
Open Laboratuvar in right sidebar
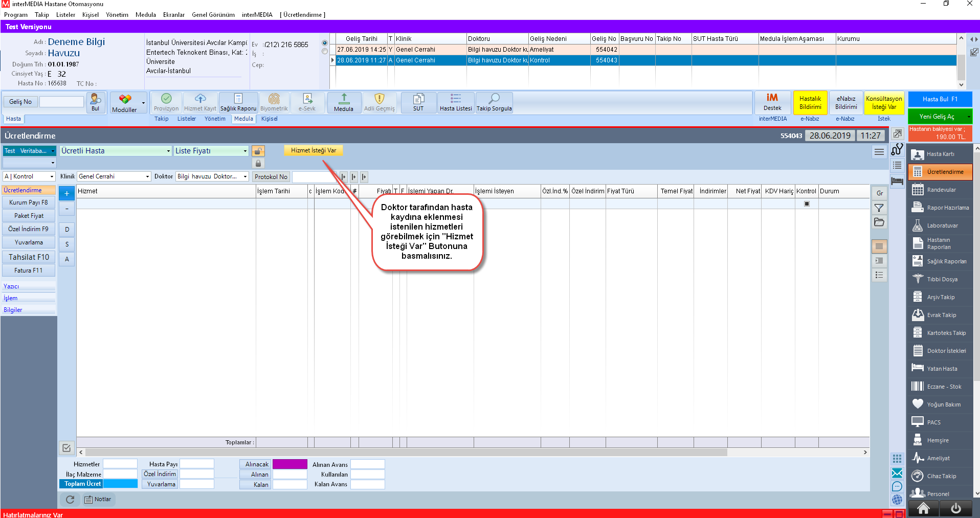tap(941, 226)
